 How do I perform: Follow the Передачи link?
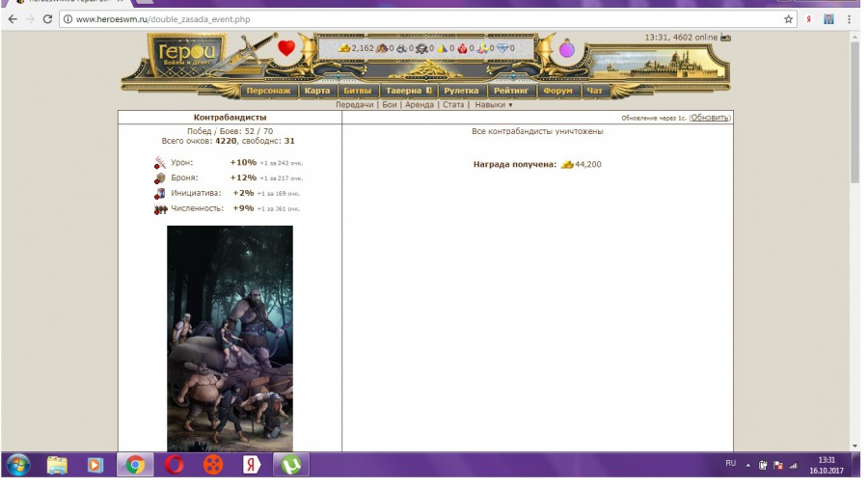(x=354, y=104)
